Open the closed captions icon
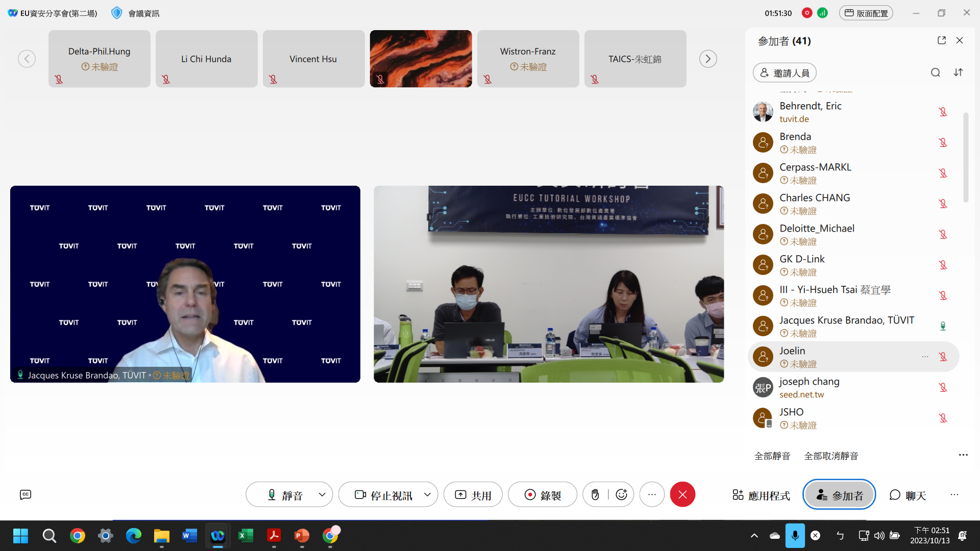This screenshot has width=980, height=551. 26,494
